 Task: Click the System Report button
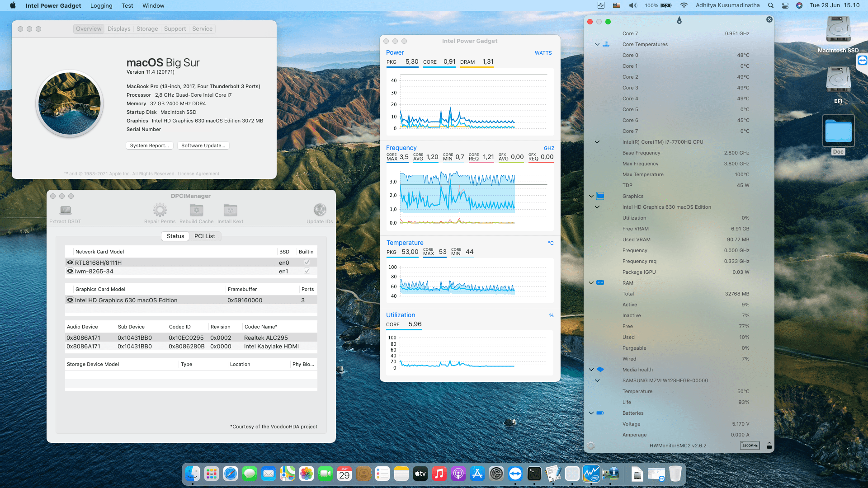pyautogui.click(x=149, y=145)
